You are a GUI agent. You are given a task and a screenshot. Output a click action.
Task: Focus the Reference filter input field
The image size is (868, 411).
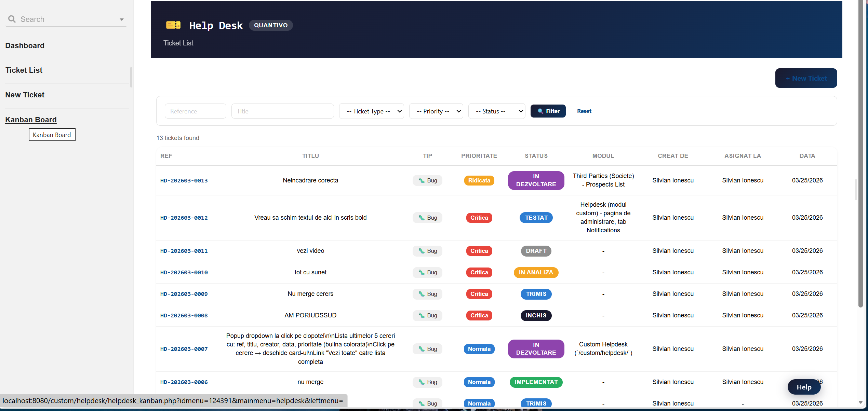195,111
